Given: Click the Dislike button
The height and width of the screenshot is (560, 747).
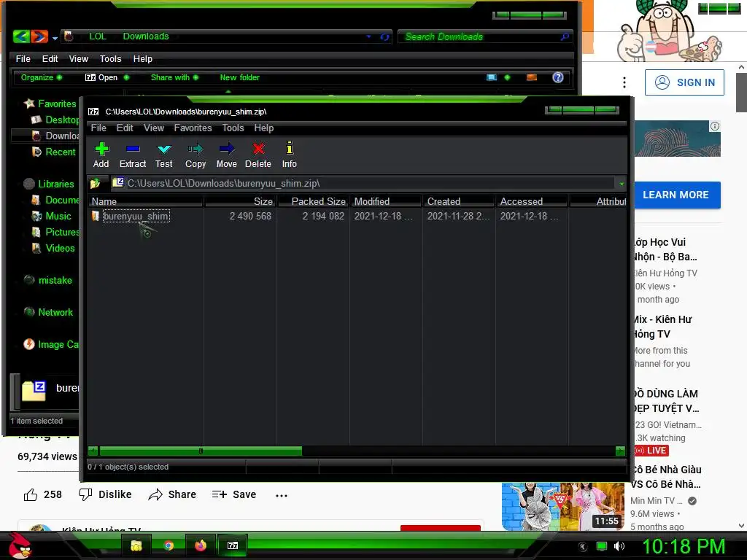Looking at the screenshot, I should [x=105, y=495].
